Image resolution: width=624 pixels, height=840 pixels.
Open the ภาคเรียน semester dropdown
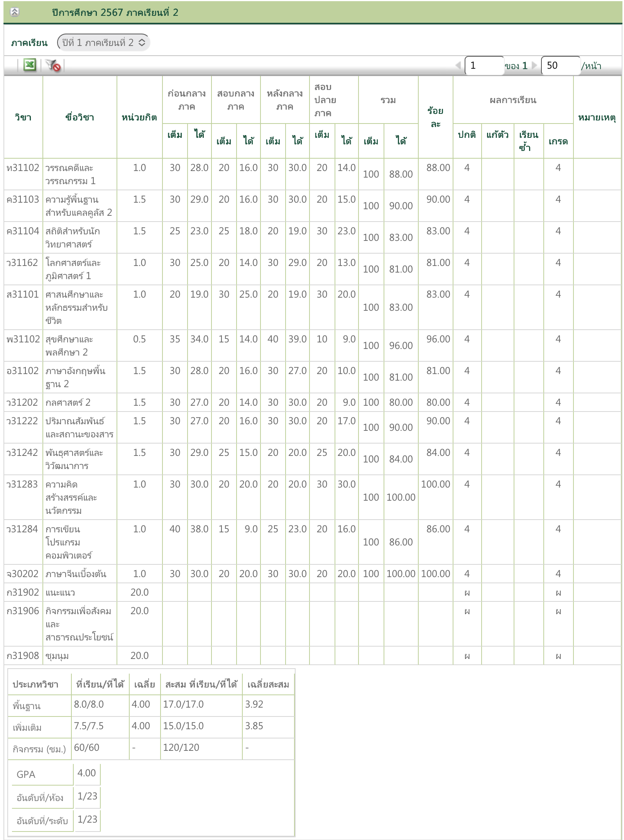(x=103, y=42)
